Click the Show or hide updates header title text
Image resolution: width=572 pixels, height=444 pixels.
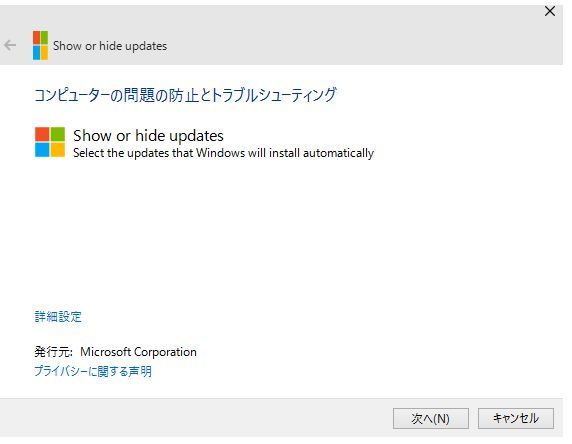point(110,46)
